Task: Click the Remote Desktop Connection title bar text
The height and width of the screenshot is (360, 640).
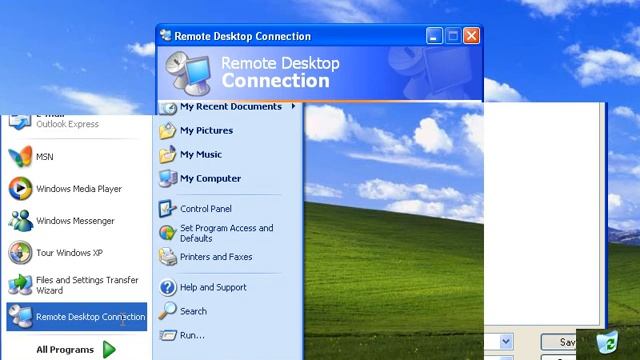Action: point(242,36)
